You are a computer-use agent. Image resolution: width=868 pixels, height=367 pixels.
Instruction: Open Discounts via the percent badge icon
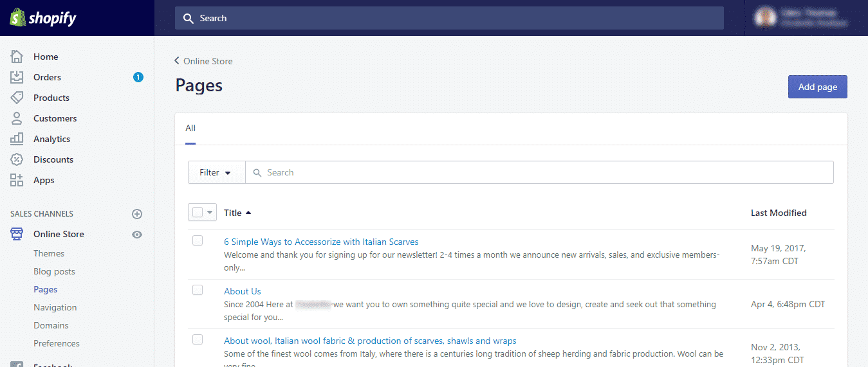click(x=17, y=159)
